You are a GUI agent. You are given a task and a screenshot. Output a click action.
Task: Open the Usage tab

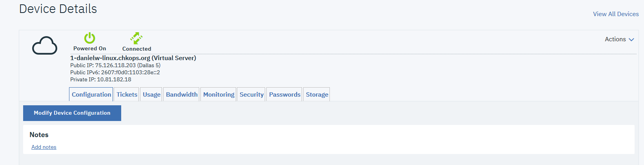(151, 94)
